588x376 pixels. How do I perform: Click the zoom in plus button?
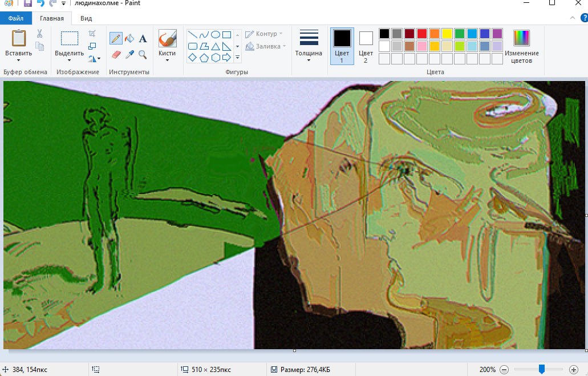point(573,370)
